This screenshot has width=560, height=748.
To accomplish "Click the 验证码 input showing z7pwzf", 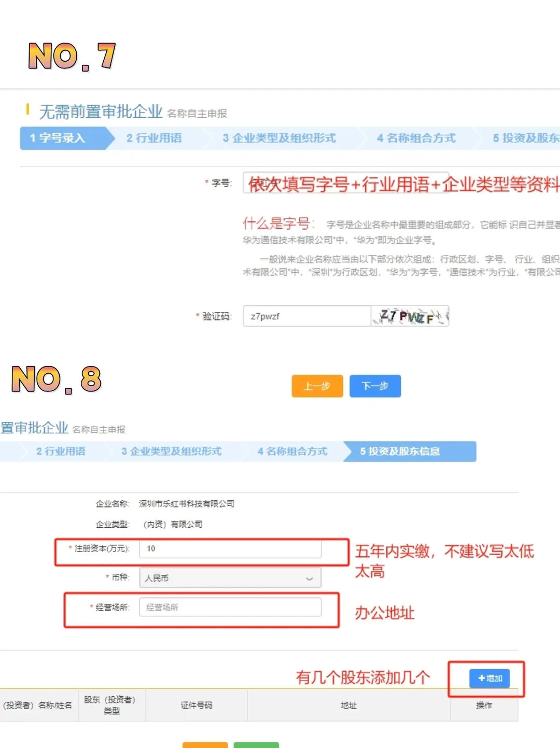I will [x=306, y=316].
